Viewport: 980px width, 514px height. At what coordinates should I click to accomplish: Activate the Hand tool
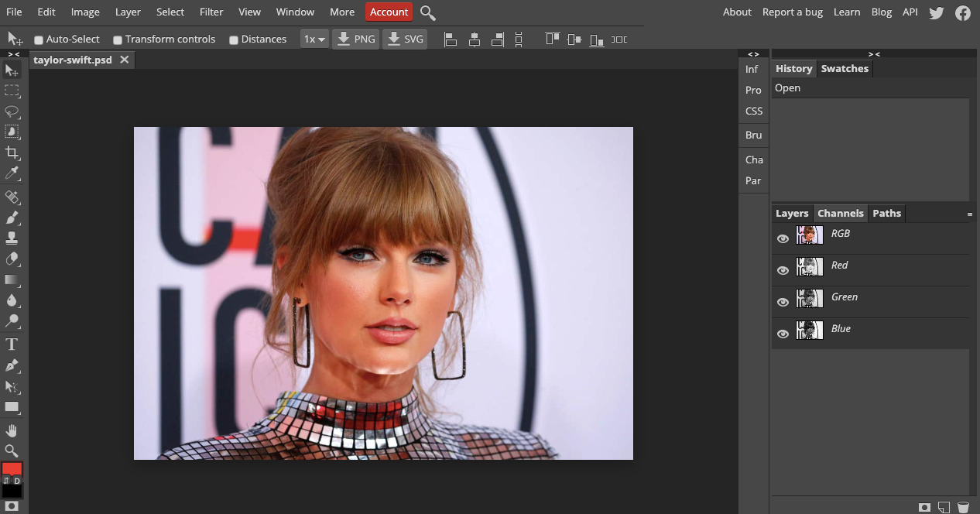(12, 430)
